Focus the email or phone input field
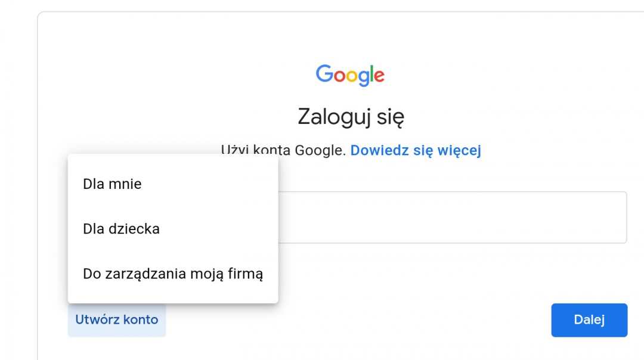Screen dimensions: 644x360 coord(453,217)
